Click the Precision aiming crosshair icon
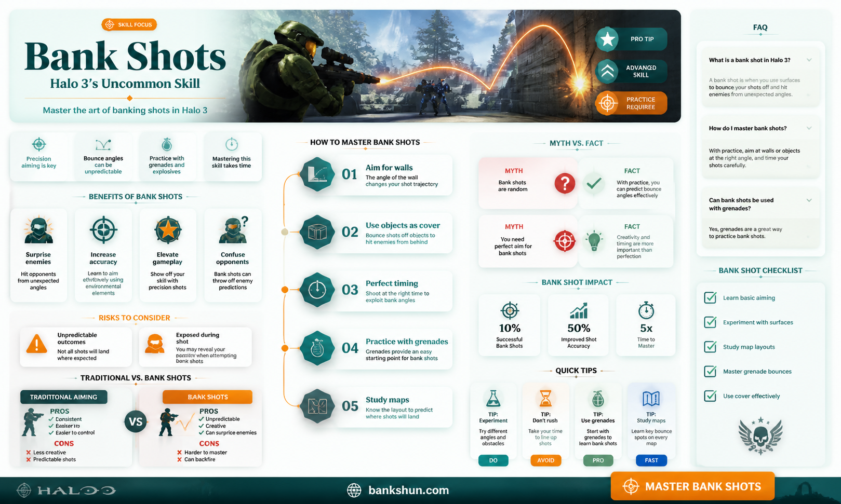This screenshot has height=504, width=841. coord(39,144)
